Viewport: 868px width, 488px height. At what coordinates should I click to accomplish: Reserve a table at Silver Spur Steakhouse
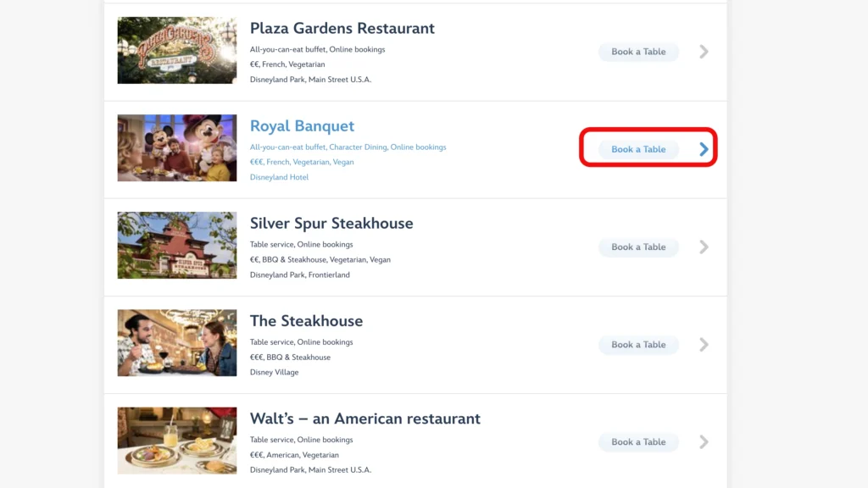(x=638, y=247)
